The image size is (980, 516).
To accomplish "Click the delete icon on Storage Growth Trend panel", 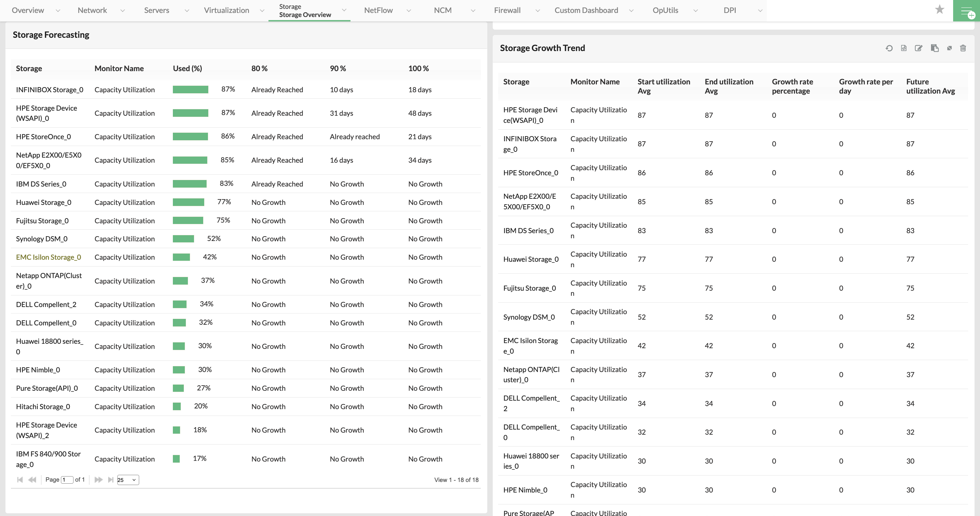I will click(963, 47).
